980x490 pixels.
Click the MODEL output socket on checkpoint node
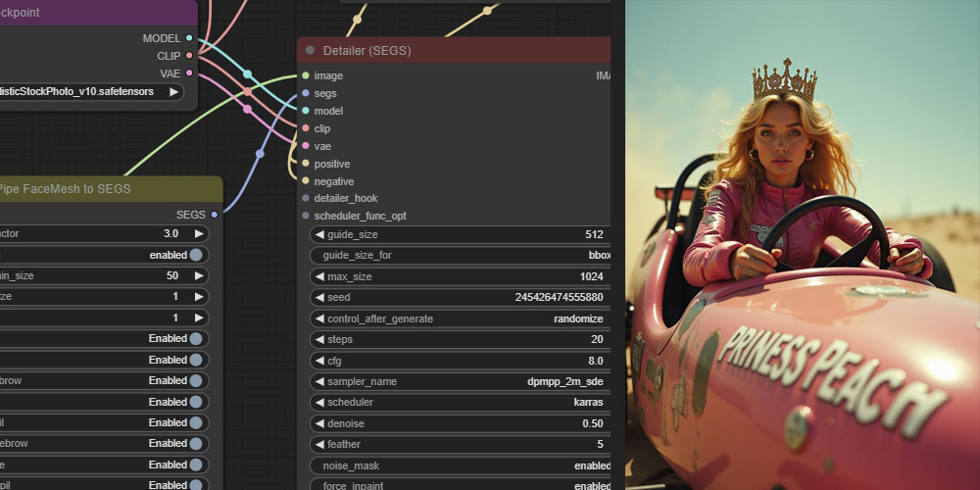pyautogui.click(x=189, y=38)
